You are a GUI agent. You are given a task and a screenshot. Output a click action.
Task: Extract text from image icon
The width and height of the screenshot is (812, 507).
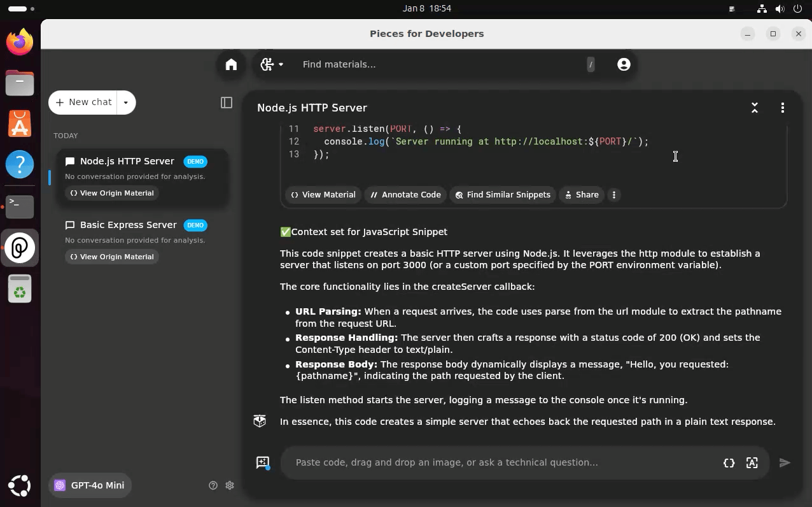click(x=752, y=463)
